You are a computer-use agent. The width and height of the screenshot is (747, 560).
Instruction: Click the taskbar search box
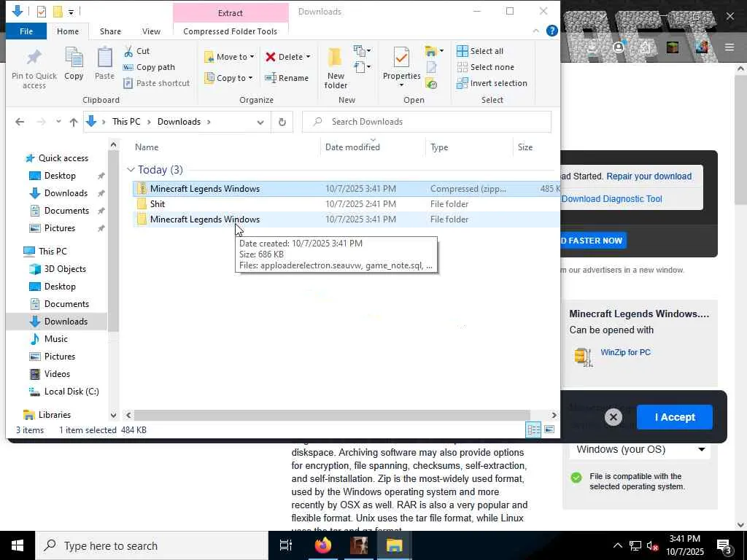click(x=152, y=545)
